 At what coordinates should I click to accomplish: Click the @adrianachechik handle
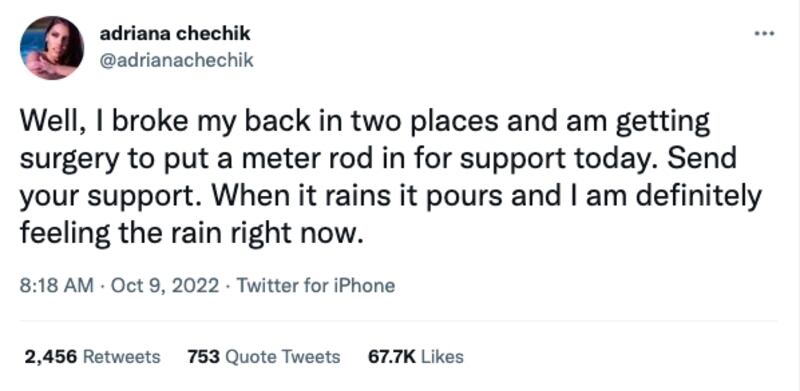click(177, 60)
